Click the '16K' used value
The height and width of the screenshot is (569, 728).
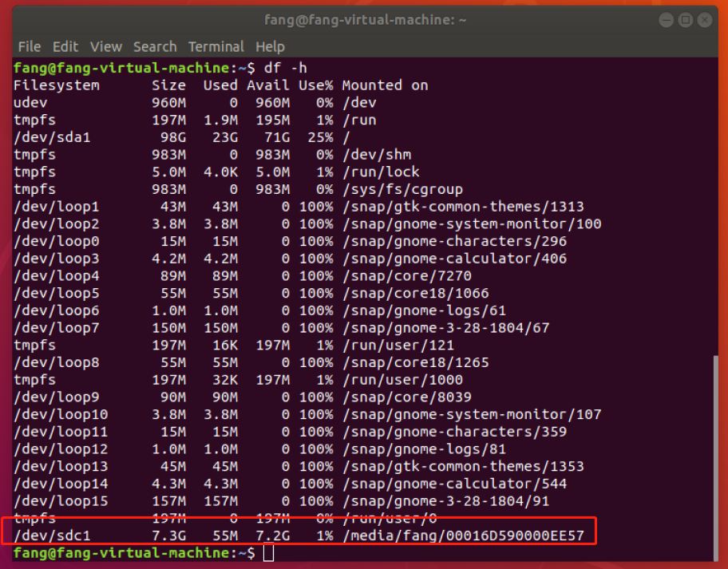(225, 346)
